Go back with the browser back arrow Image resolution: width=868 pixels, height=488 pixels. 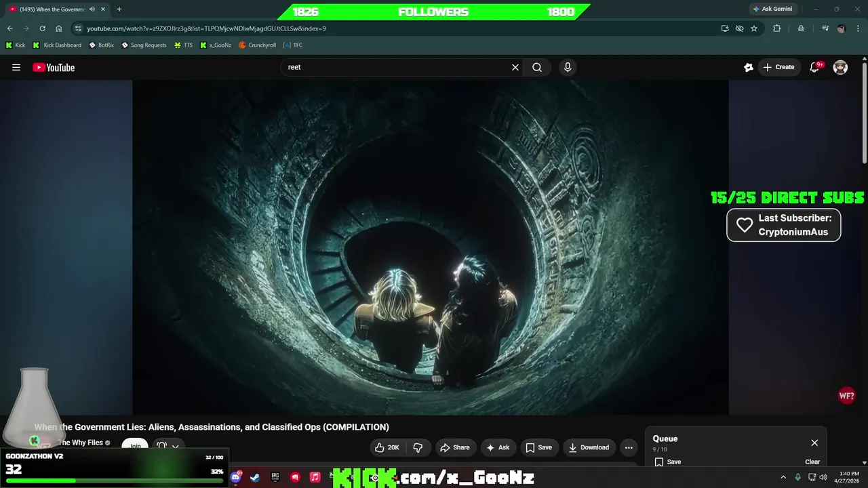point(9,28)
